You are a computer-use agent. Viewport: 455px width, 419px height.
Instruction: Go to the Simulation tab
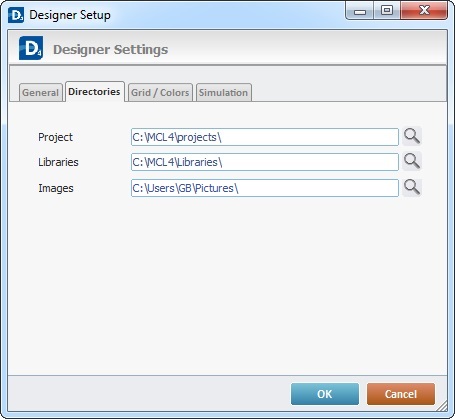224,92
